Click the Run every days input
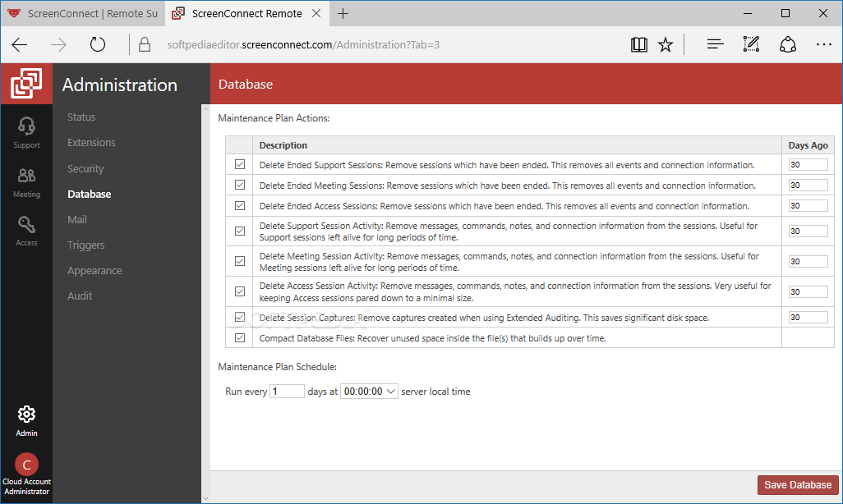This screenshot has height=504, width=843. point(287,392)
